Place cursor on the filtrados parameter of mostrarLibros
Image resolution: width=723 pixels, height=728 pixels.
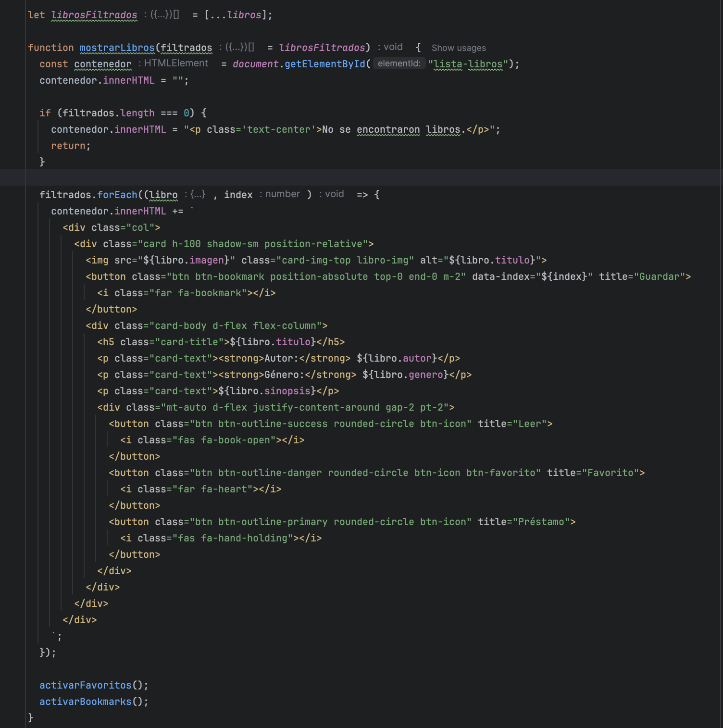tap(187, 48)
